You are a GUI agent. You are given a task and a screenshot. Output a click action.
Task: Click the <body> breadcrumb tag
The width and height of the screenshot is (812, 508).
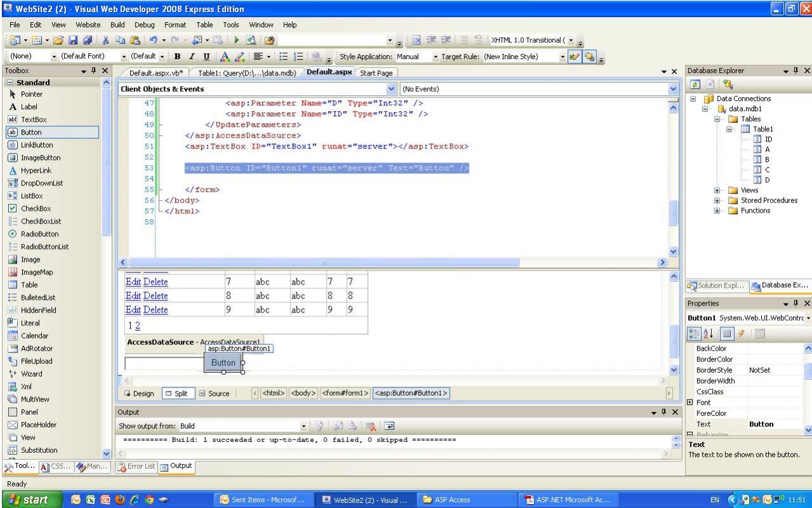(304, 393)
